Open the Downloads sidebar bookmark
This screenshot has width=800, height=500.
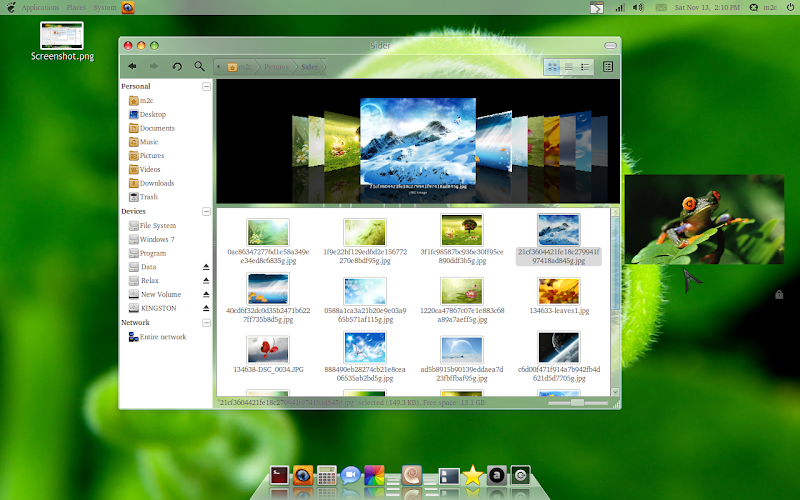click(x=152, y=183)
